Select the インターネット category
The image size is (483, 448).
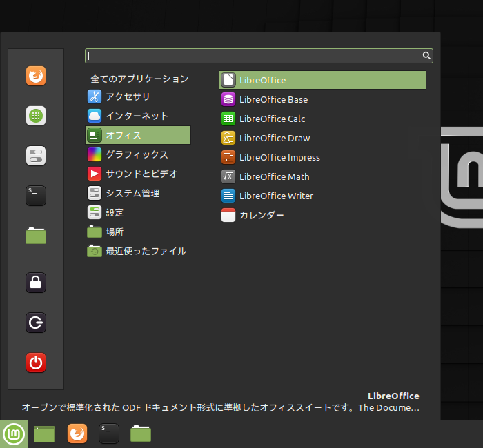click(138, 116)
